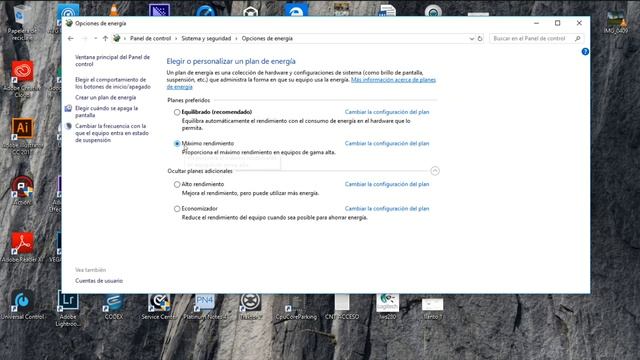
Task: Open Ventana principal del Panel de control
Action: pos(112,60)
